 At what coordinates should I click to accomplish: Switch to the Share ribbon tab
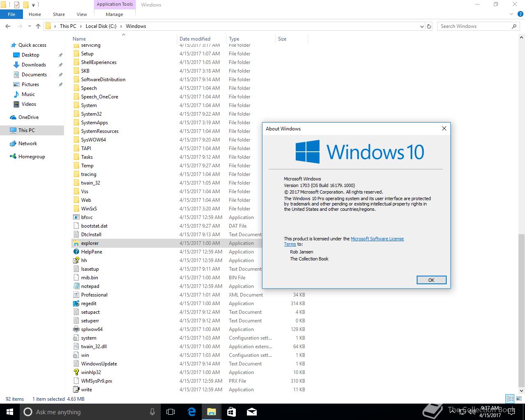coord(59,14)
